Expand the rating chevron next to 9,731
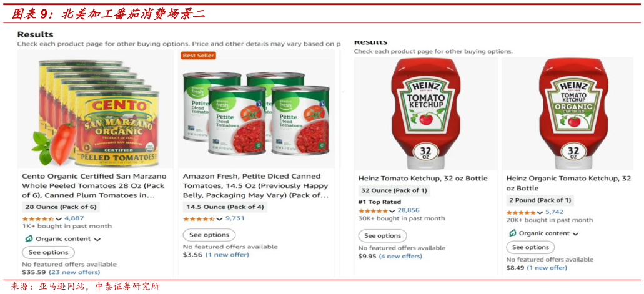 click(219, 219)
